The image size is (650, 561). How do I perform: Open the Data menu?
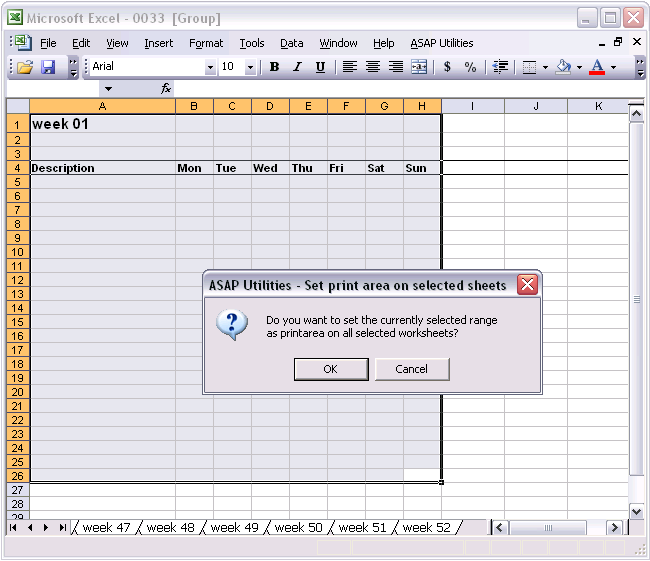pyautogui.click(x=291, y=43)
